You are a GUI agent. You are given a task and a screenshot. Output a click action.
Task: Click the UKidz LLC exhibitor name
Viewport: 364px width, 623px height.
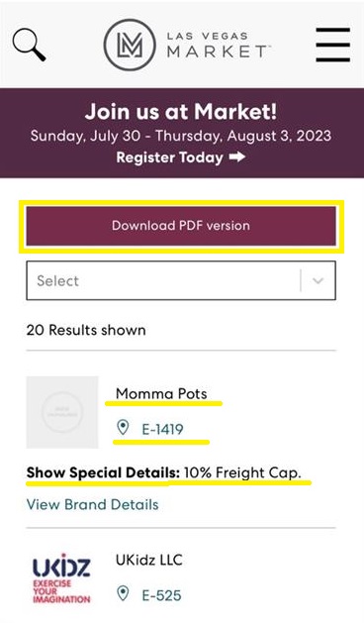tap(149, 560)
